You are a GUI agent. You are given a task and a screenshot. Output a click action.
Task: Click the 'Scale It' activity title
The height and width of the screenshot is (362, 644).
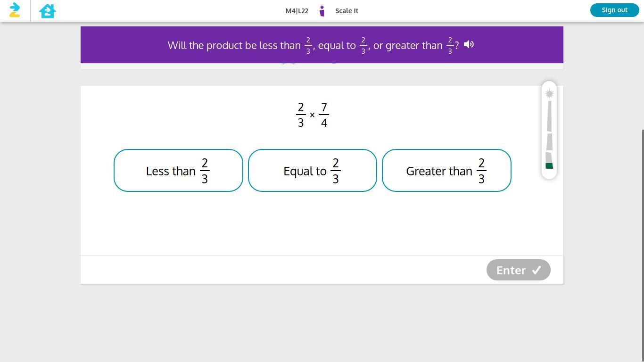pos(347,11)
